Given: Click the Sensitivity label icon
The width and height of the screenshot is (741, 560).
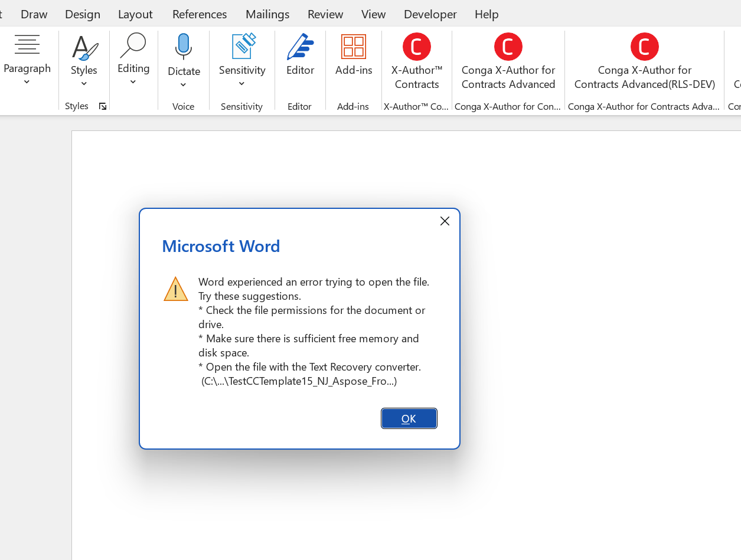Looking at the screenshot, I should click(243, 47).
